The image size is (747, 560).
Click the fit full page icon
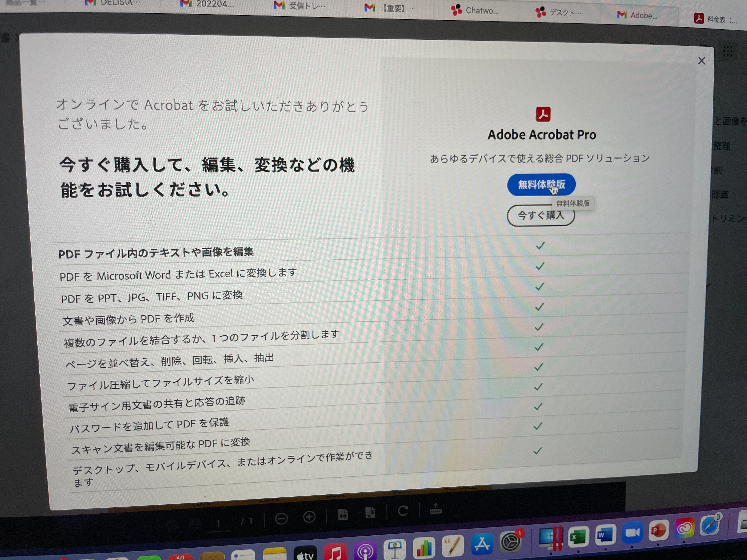370,513
